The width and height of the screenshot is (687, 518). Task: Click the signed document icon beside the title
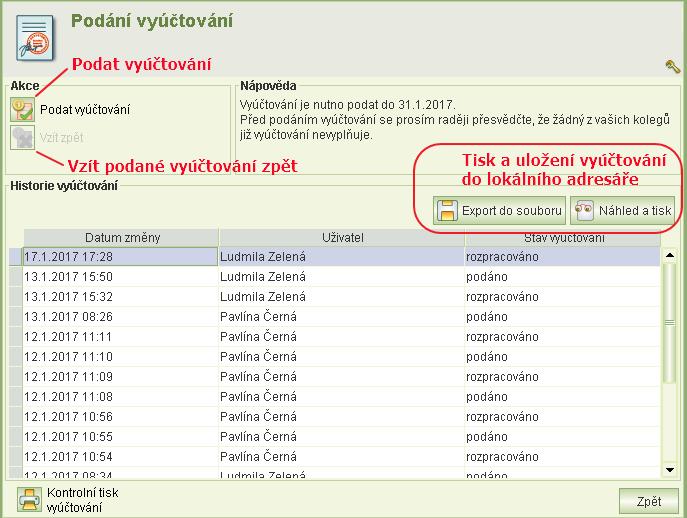[x=35, y=38]
